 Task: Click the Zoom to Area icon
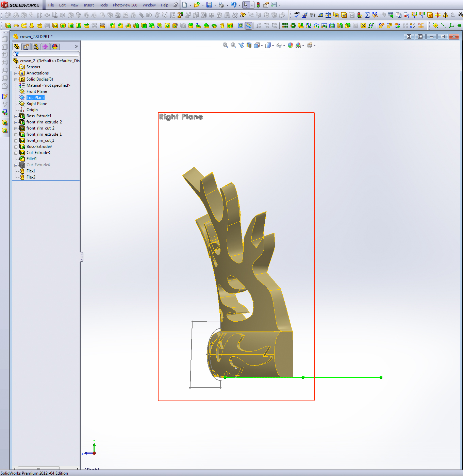coord(233,45)
